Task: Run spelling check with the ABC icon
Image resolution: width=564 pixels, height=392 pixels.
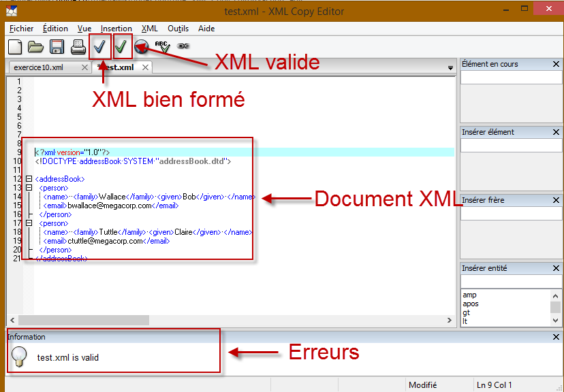Action: [x=162, y=46]
